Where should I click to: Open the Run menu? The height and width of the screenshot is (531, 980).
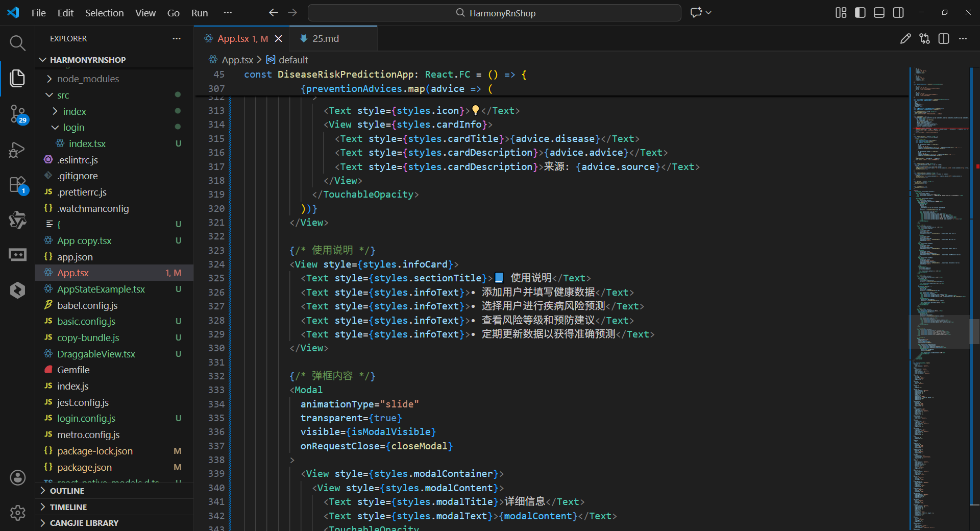pos(200,13)
